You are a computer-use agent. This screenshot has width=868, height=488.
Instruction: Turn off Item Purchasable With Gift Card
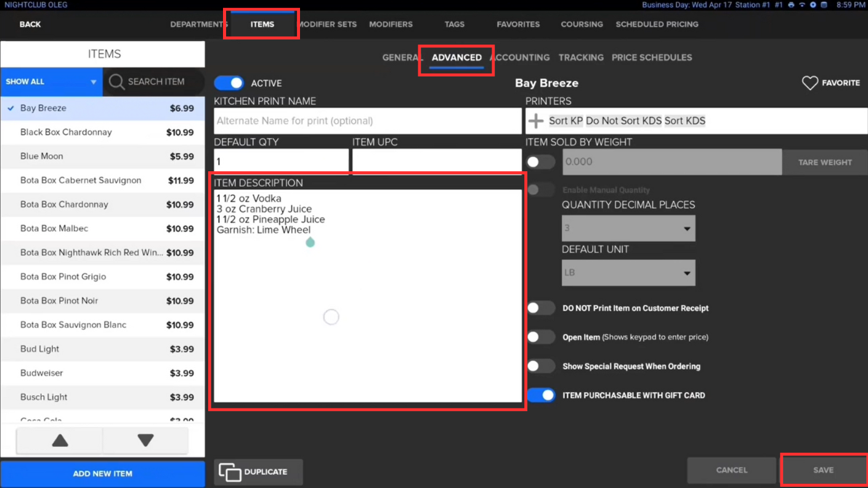pyautogui.click(x=540, y=396)
